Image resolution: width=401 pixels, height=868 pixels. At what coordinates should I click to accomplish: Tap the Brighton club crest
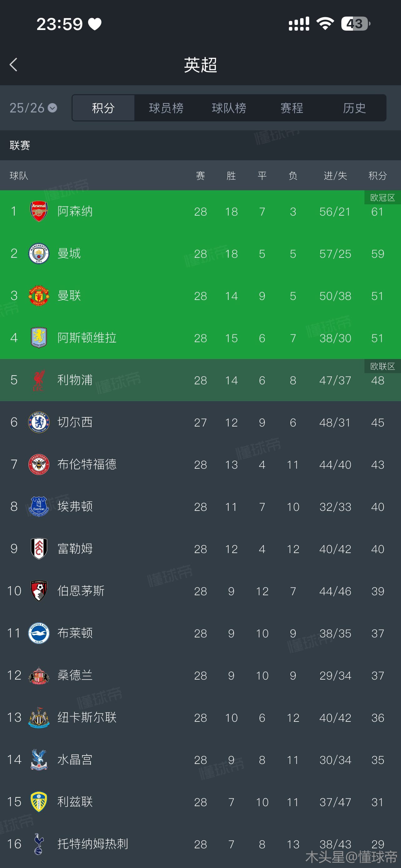coord(39,633)
